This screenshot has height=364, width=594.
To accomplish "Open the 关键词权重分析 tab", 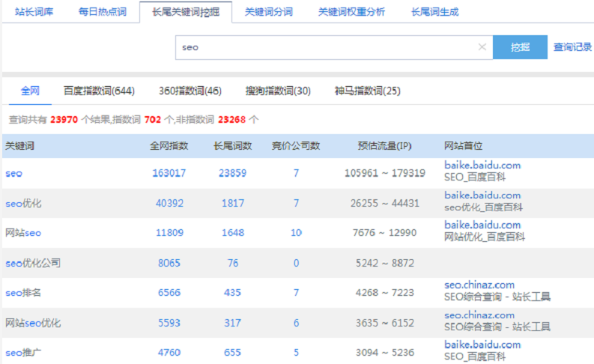I will pos(351,12).
